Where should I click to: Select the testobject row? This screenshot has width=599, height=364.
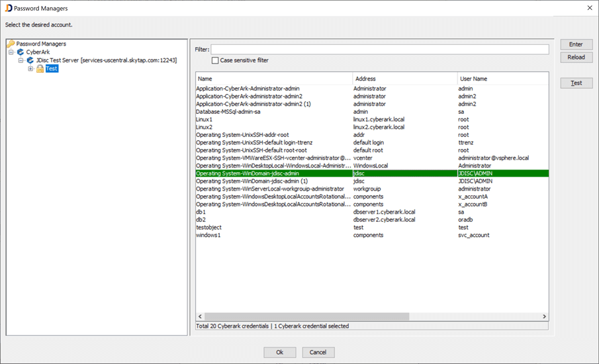372,227
